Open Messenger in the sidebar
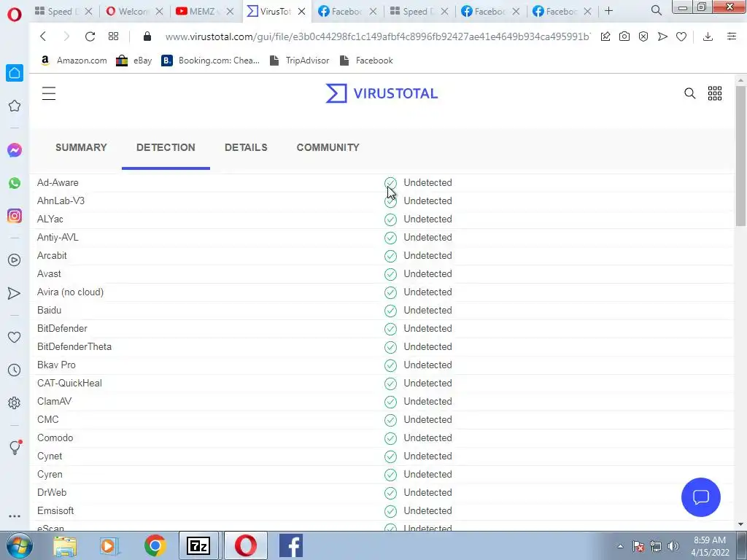Image resolution: width=747 pixels, height=560 pixels. pyautogui.click(x=15, y=150)
